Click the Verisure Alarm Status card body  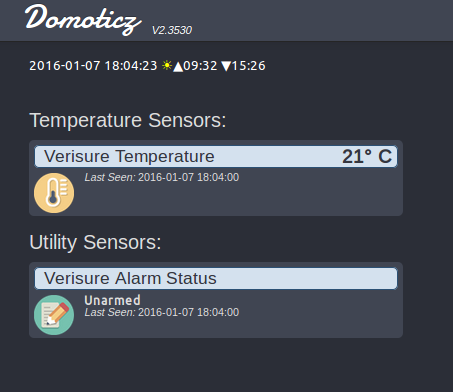click(216, 300)
